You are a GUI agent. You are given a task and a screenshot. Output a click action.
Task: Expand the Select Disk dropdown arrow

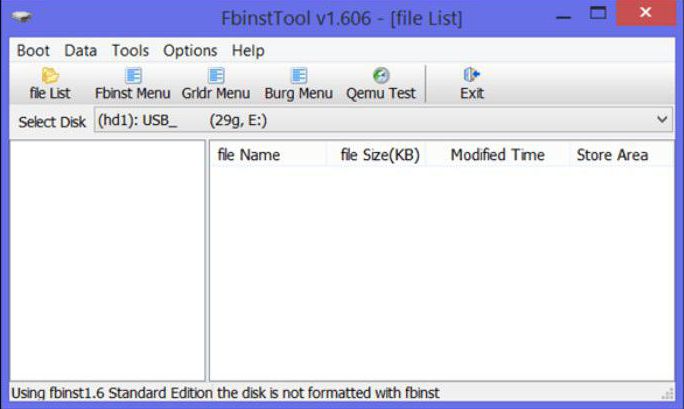(x=662, y=119)
